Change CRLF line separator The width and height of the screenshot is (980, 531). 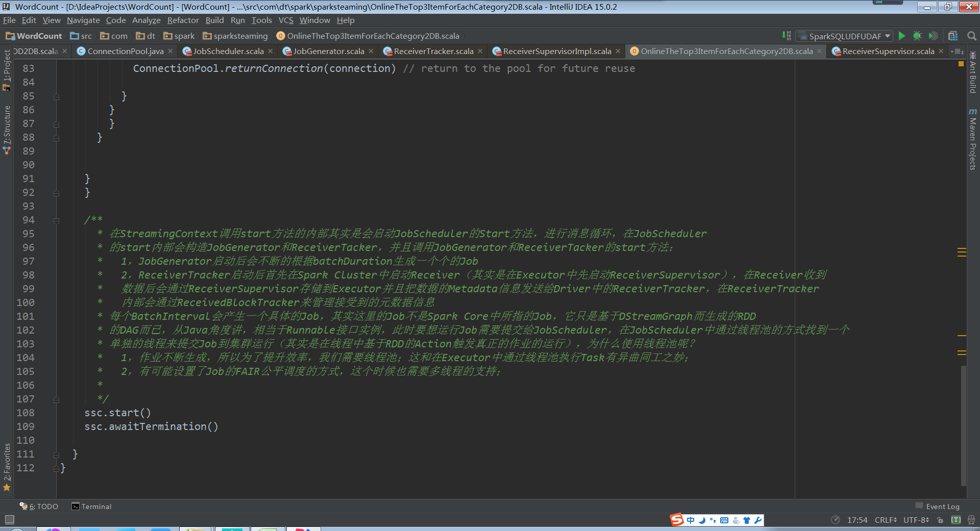[886, 520]
